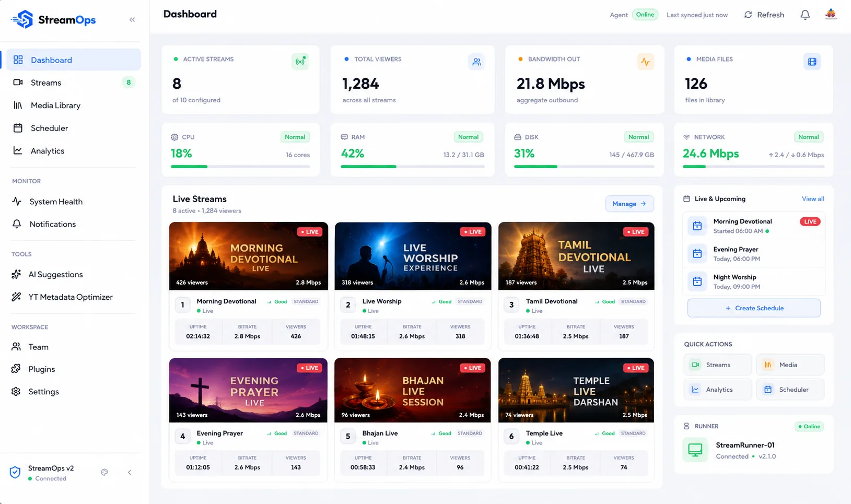The height and width of the screenshot is (504, 851).
Task: Select the Evening Prayer schedule entry
Action: (x=754, y=254)
